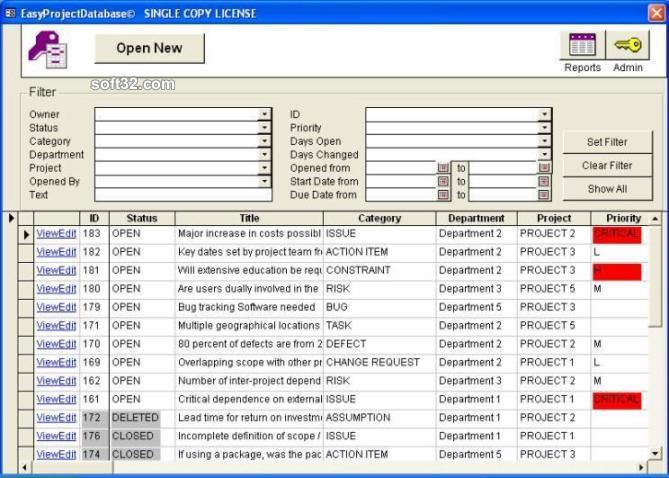Expand the Department filter dropdown
Screen dimensions: 669x478
pyautogui.click(x=265, y=154)
